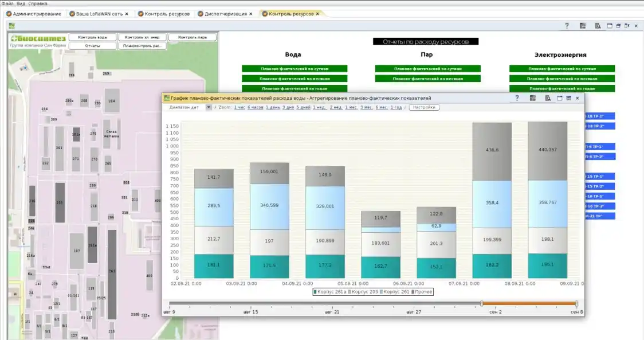Click the magnifier icon in chart window title bar
644x340 pixels.
548,98
